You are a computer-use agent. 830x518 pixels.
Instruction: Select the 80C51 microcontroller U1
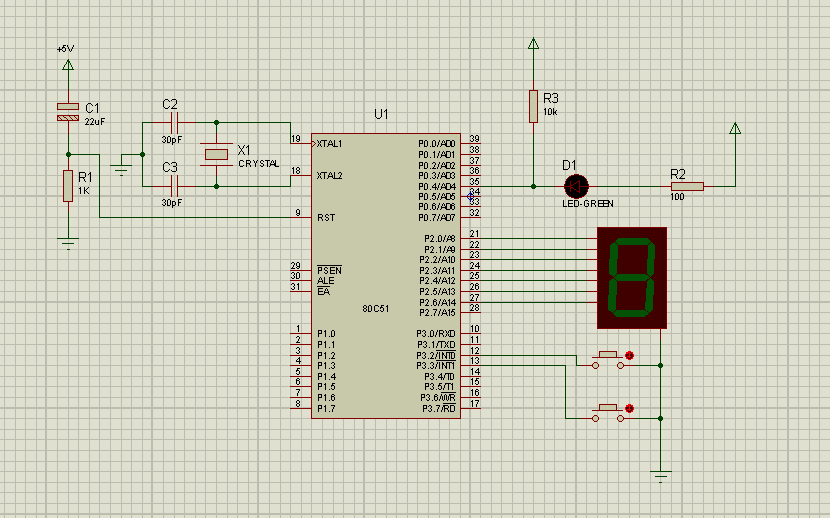coord(385,276)
